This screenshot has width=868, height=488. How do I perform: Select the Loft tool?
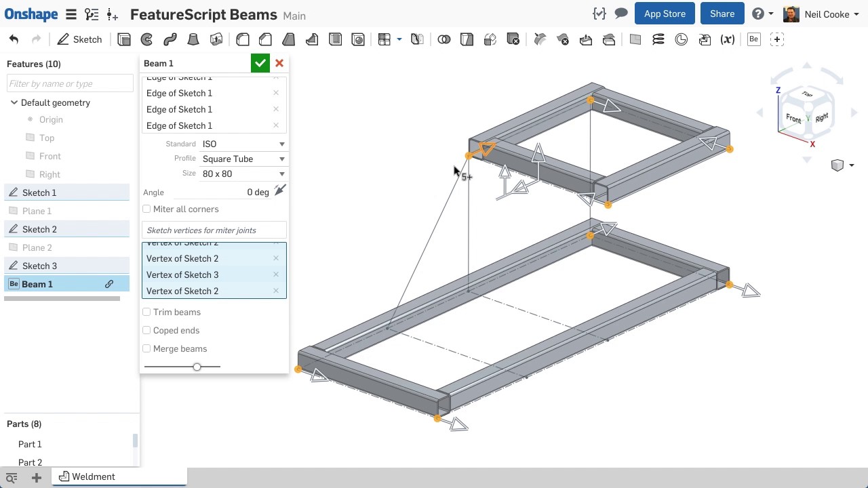[x=193, y=39]
